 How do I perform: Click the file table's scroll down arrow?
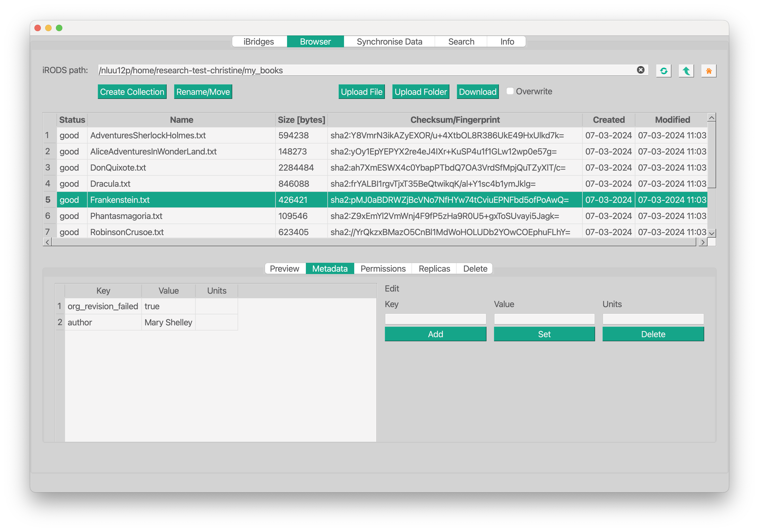pyautogui.click(x=712, y=233)
